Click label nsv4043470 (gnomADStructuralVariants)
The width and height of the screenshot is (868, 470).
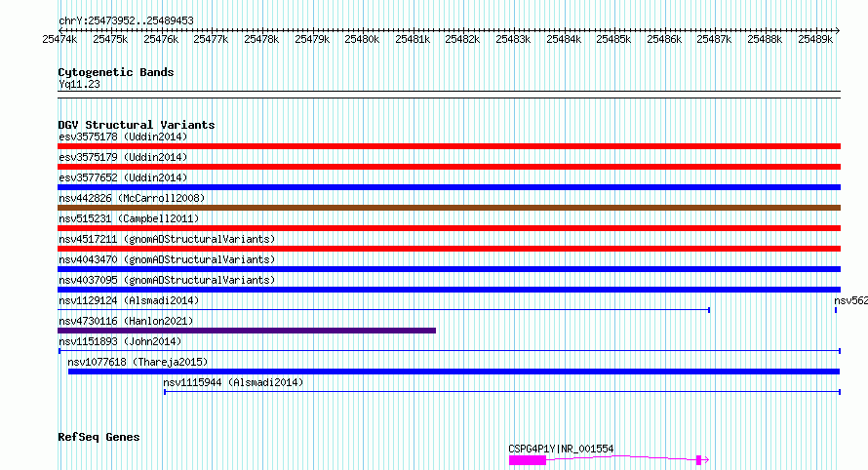167,259
